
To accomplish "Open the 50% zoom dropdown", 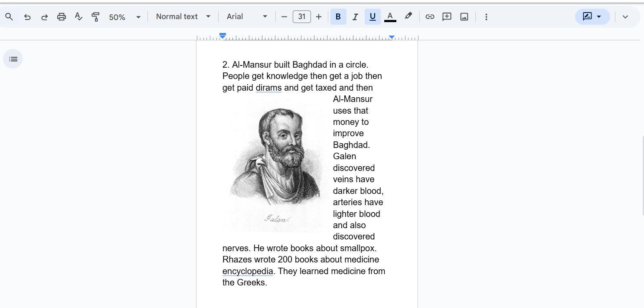I will [x=124, y=17].
